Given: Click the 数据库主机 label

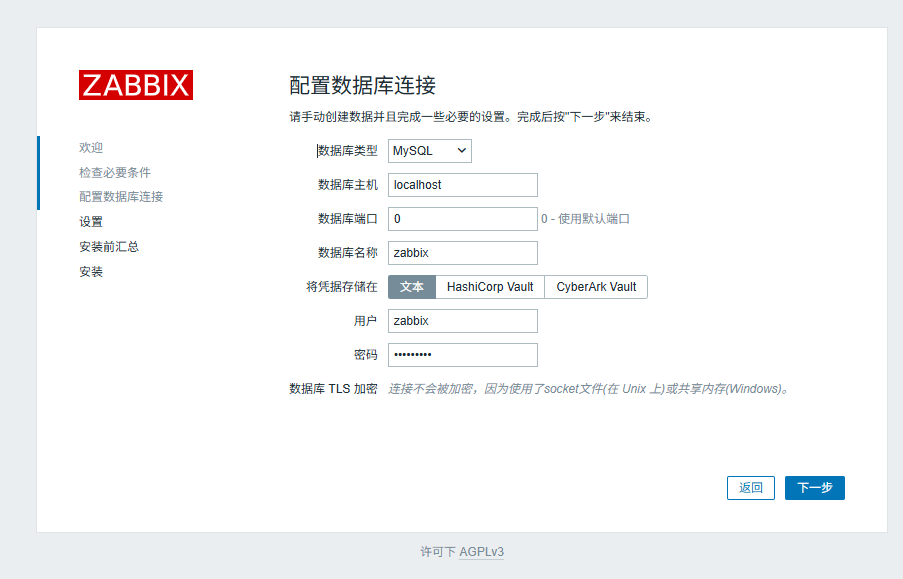Looking at the screenshot, I should pyautogui.click(x=347, y=185).
